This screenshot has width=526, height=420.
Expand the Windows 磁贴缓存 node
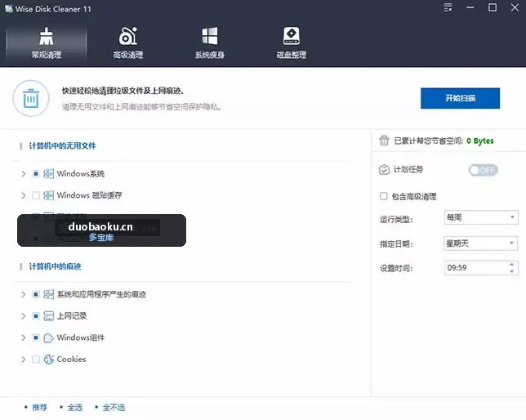23,195
